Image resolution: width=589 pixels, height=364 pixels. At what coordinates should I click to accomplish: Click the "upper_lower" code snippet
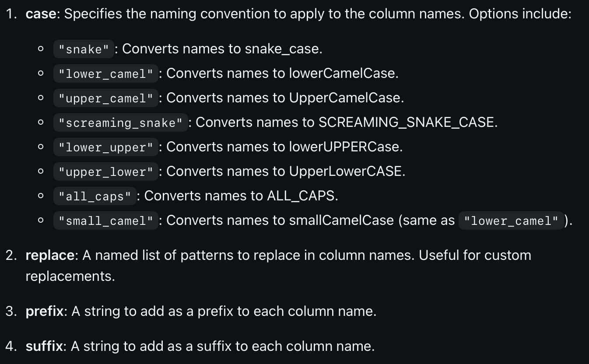105,172
